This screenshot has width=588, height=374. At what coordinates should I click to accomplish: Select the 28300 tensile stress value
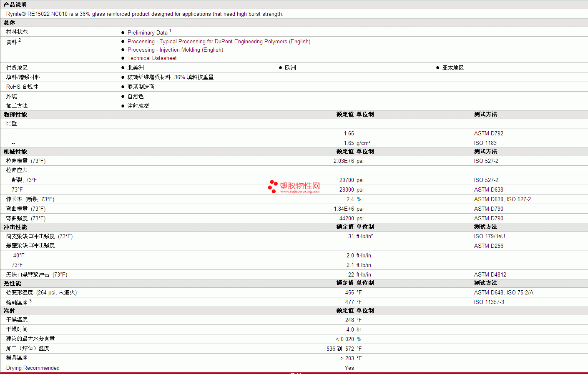(347, 190)
